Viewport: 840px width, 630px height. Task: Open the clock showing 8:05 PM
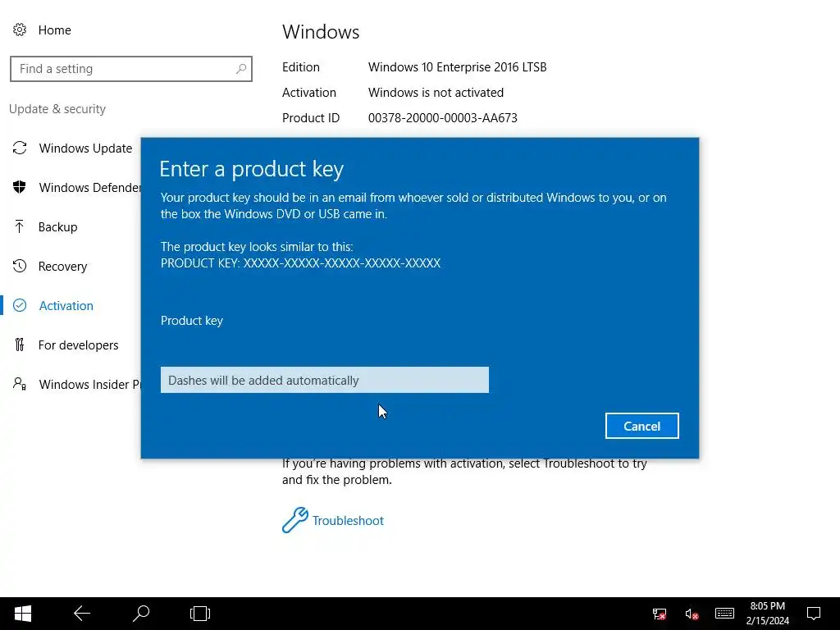(x=767, y=614)
